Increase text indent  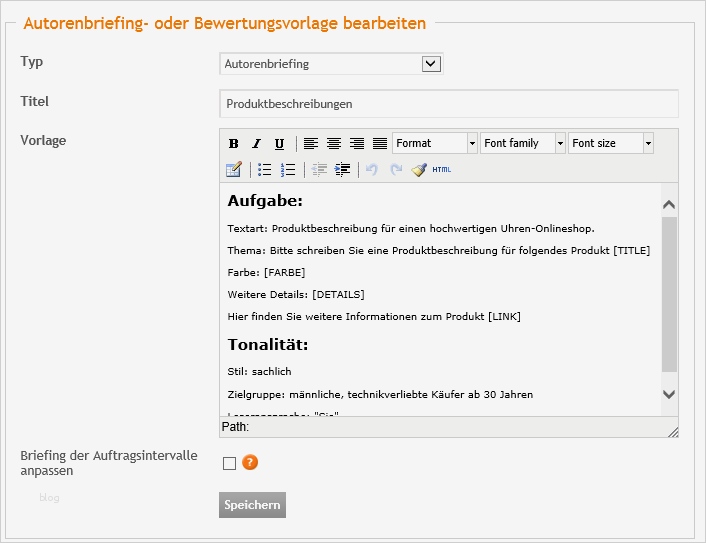pos(343,170)
